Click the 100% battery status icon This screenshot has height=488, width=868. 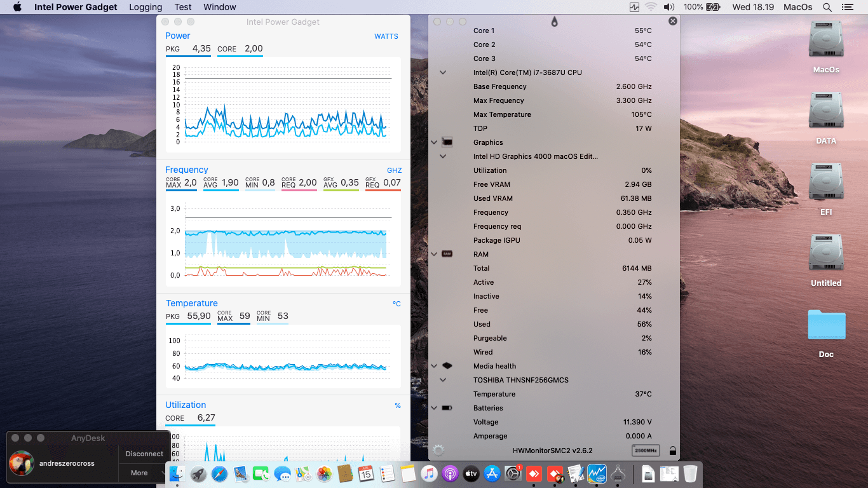tap(702, 7)
